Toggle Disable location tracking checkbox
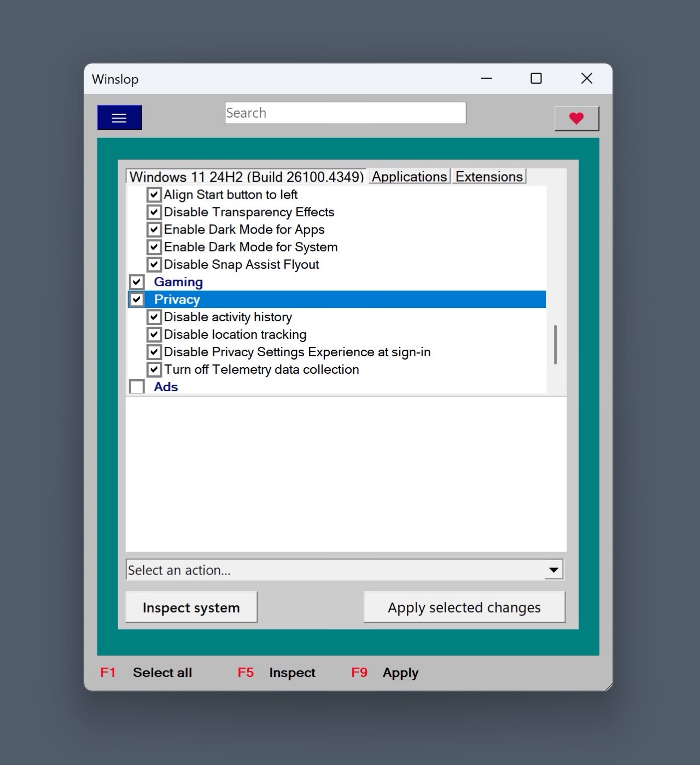 (154, 335)
